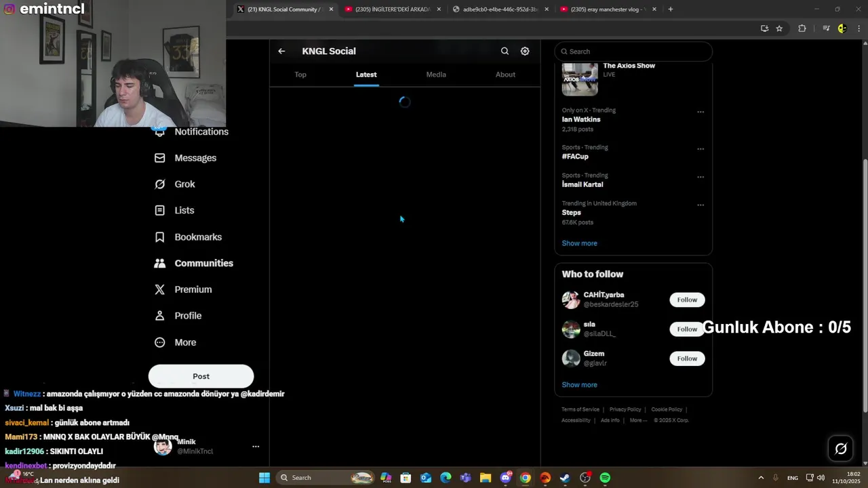Screen dimensions: 868x488
Task: Open the About tab
Action: pyautogui.click(x=505, y=75)
